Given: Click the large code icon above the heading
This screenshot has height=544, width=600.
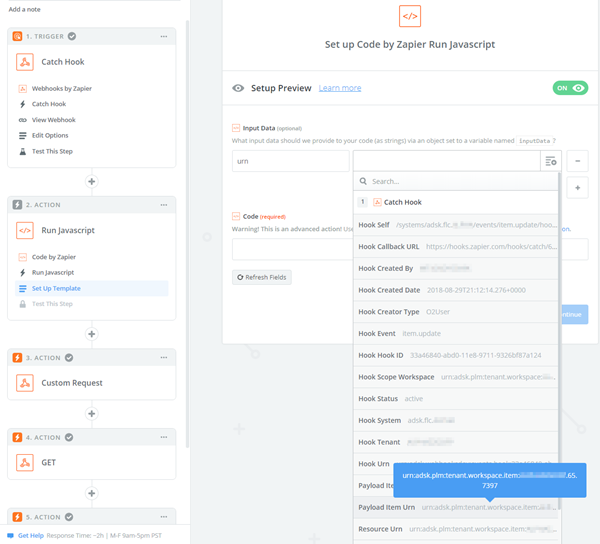Looking at the screenshot, I should [410, 16].
